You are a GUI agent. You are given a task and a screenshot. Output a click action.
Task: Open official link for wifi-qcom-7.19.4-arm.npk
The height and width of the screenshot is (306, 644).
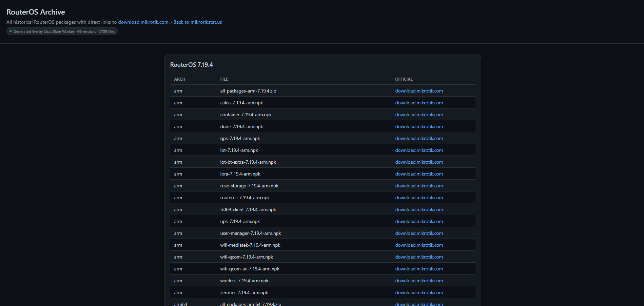coord(419,257)
